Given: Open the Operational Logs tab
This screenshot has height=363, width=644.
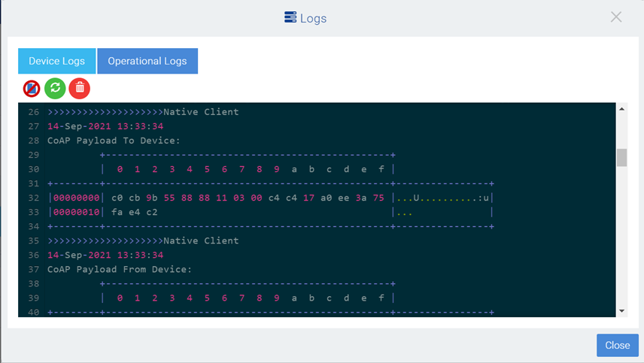Looking at the screenshot, I should [x=147, y=61].
